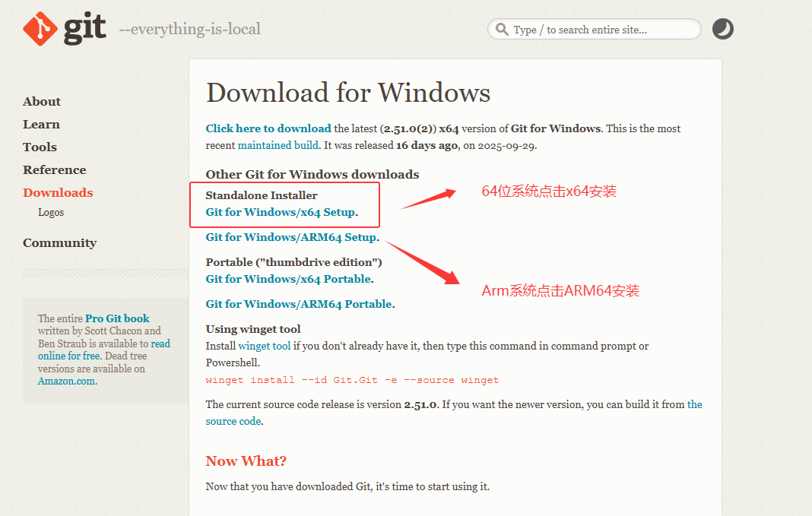Open the Tools section
Viewport: 812px width, 516px height.
pos(40,147)
